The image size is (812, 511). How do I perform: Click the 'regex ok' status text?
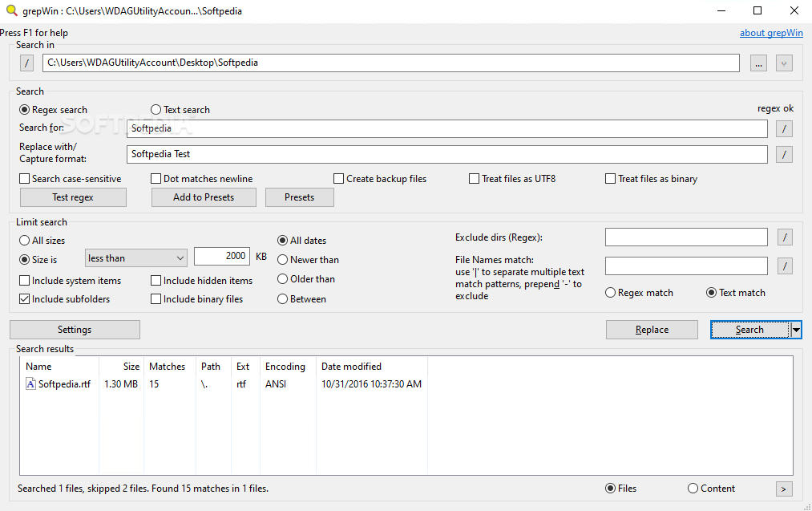[x=775, y=108]
